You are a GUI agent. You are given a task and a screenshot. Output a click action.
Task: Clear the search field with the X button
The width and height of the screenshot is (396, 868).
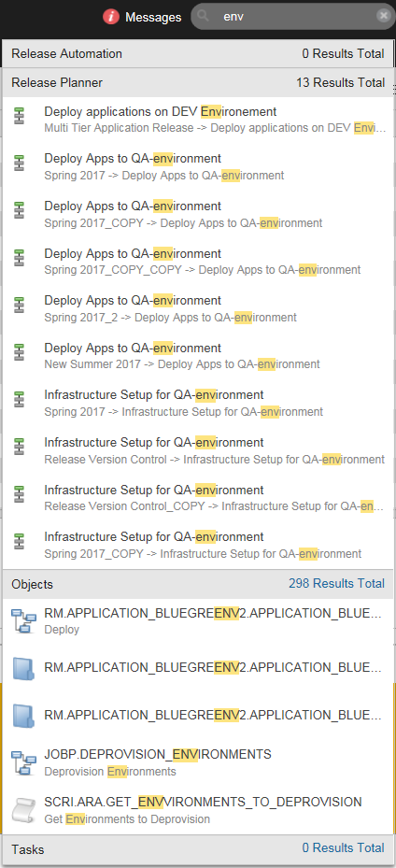383,16
